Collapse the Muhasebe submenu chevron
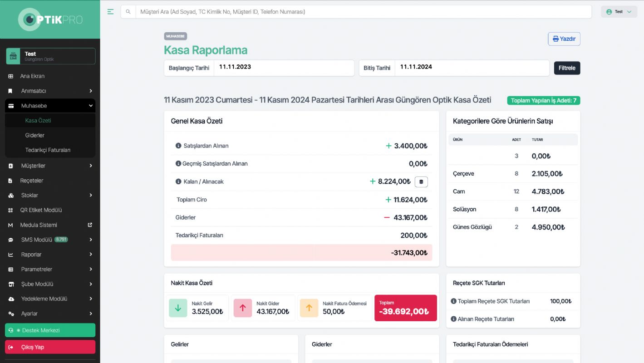644x363 pixels. 91,106
